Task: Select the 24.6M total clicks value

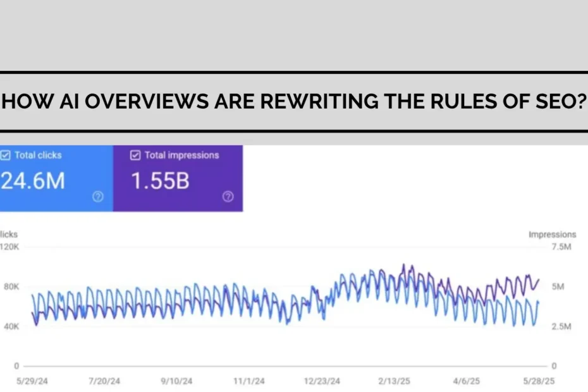Action: (x=33, y=181)
